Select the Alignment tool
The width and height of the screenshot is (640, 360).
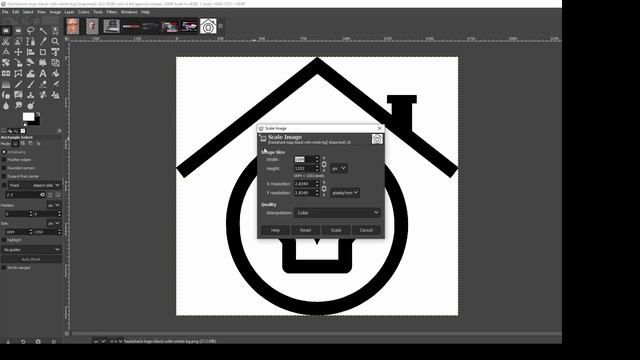tap(31, 52)
